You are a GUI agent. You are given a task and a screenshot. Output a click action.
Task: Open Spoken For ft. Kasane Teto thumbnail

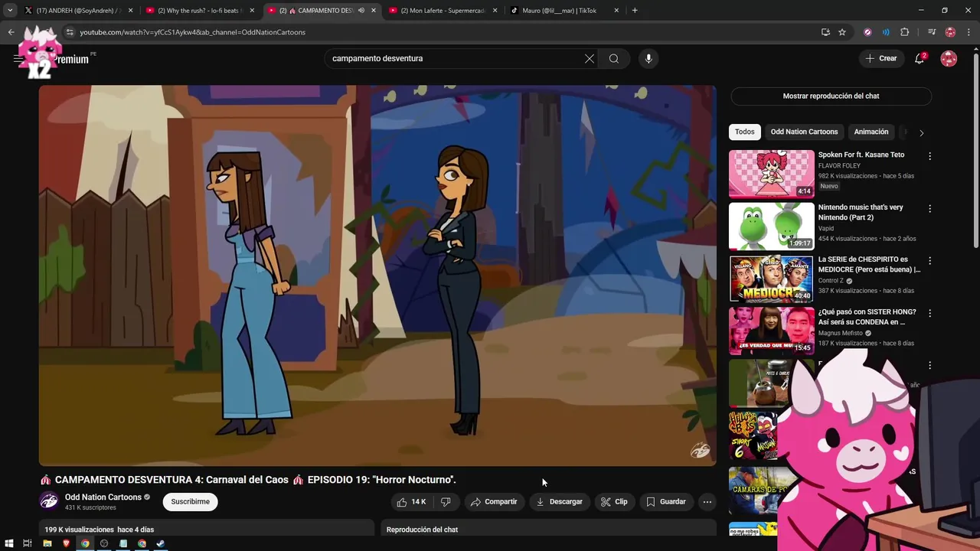coord(772,174)
